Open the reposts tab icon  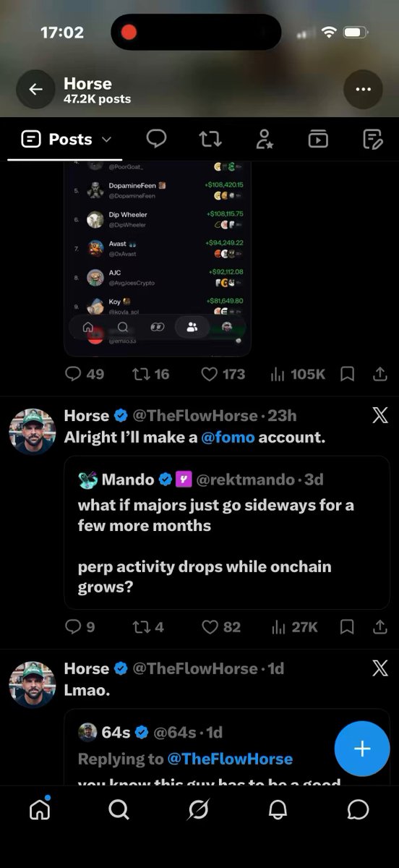tap(210, 139)
